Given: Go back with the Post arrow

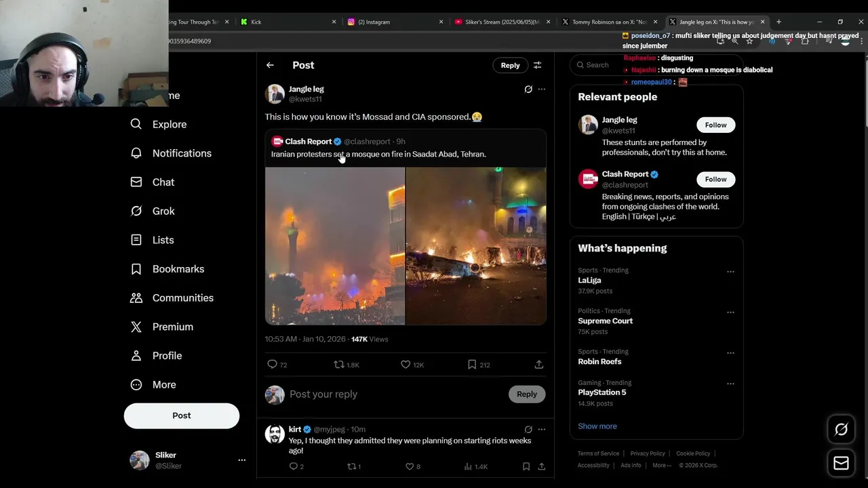Looking at the screenshot, I should point(270,65).
